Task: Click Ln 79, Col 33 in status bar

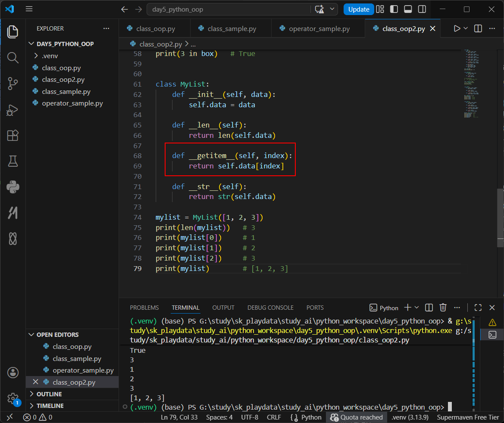Action: 179,417
